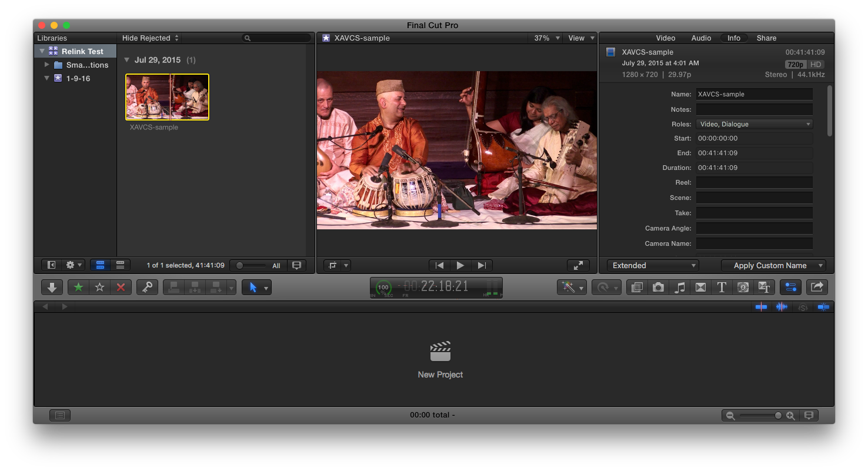Toggle video skimming in timeline
The width and height of the screenshot is (868, 471).
(761, 306)
